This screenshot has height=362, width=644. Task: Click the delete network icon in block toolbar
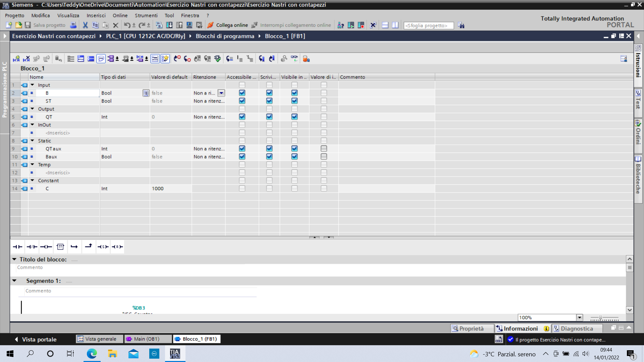pyautogui.click(x=26, y=59)
